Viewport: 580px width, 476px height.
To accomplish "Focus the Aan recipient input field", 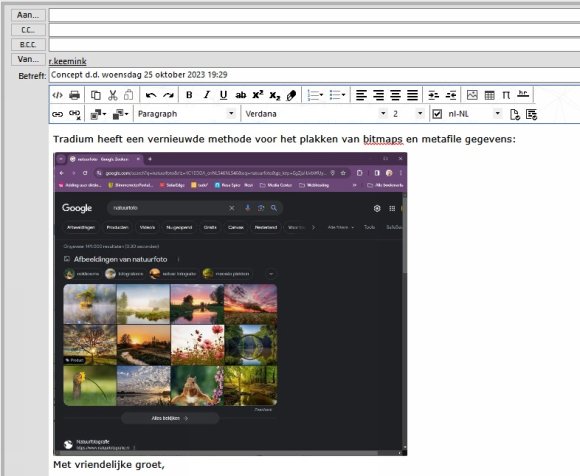I will click(x=314, y=15).
